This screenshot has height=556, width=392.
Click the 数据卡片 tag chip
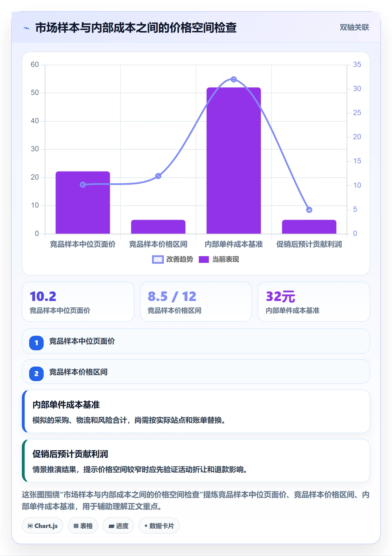click(159, 526)
